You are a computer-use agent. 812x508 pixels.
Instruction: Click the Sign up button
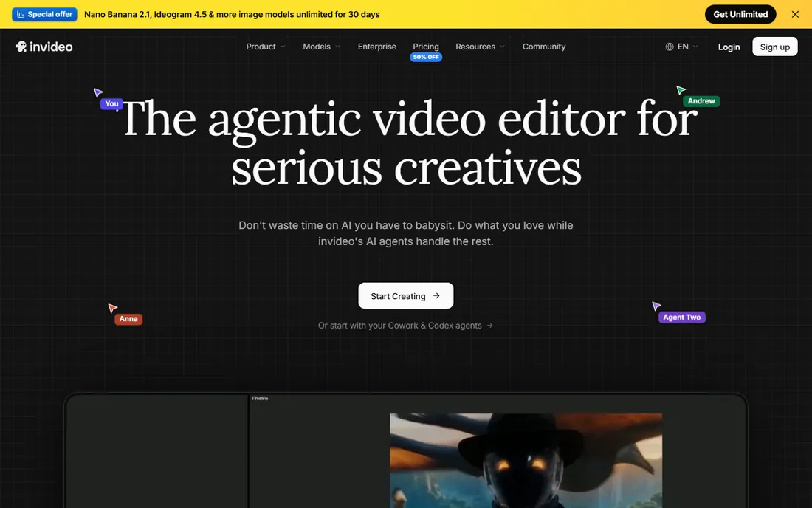774,47
